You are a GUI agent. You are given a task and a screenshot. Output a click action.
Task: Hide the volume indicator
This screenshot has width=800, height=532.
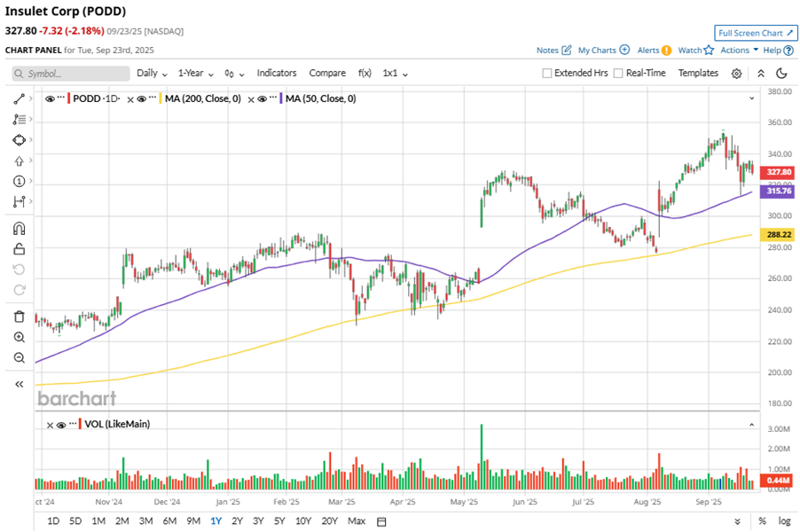click(x=61, y=425)
